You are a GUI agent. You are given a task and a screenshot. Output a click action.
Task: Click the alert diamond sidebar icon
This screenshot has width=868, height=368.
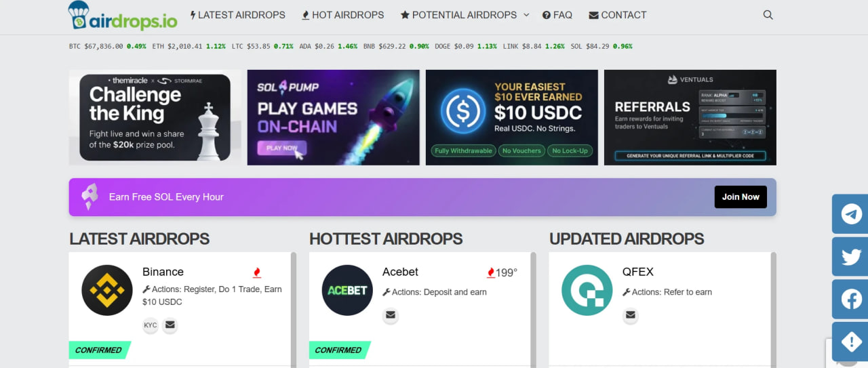(x=851, y=342)
